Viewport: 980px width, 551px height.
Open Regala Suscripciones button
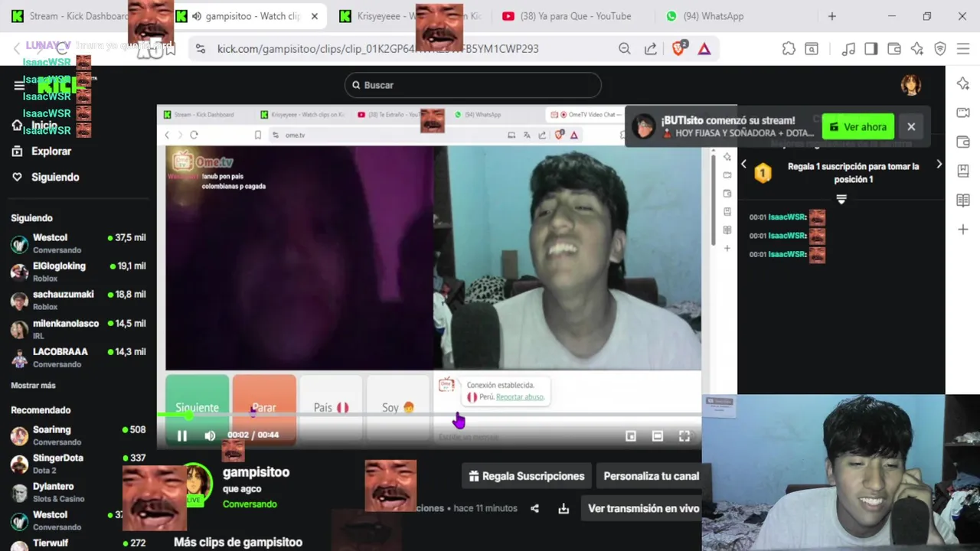527,476
